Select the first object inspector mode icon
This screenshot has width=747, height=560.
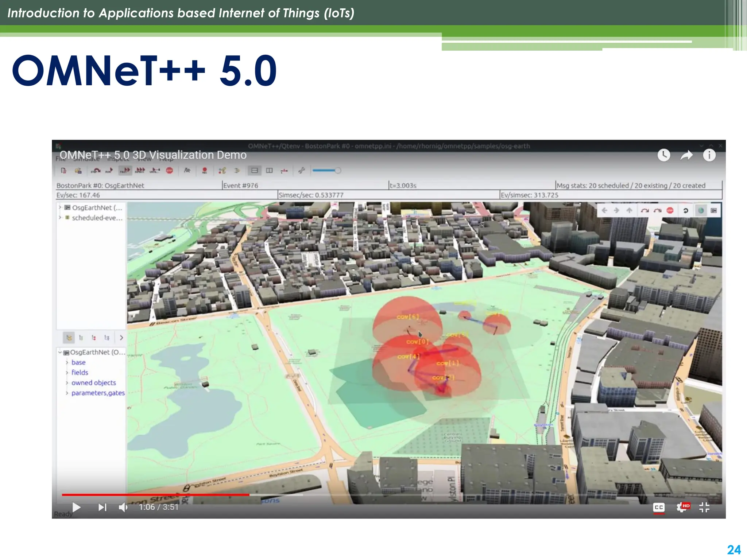point(69,338)
